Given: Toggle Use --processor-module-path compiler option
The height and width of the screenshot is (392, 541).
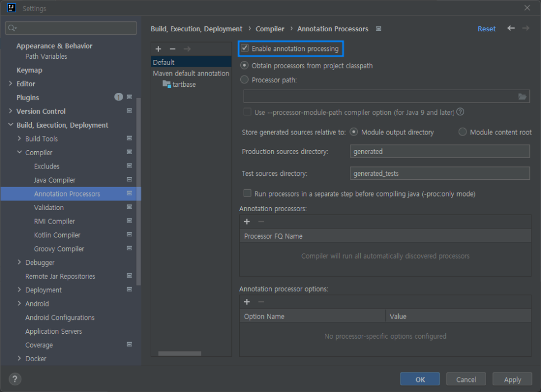Looking at the screenshot, I should [248, 112].
